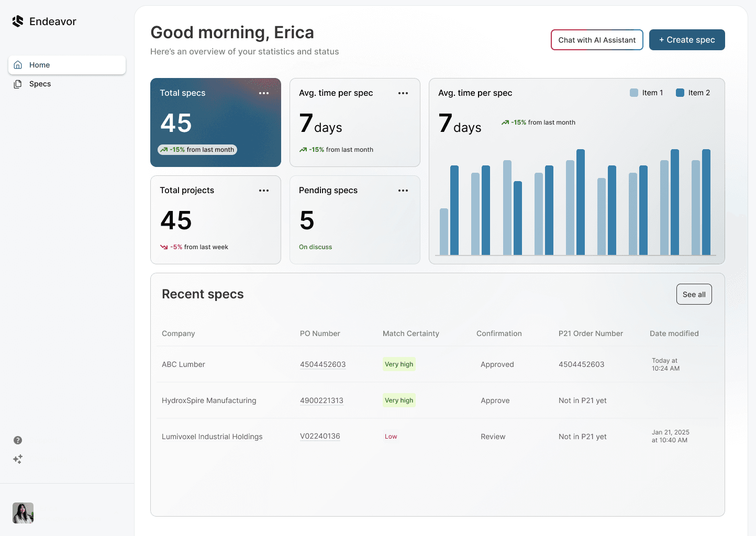Select the Home icon in sidebar
The width and height of the screenshot is (756, 536).
[18, 64]
